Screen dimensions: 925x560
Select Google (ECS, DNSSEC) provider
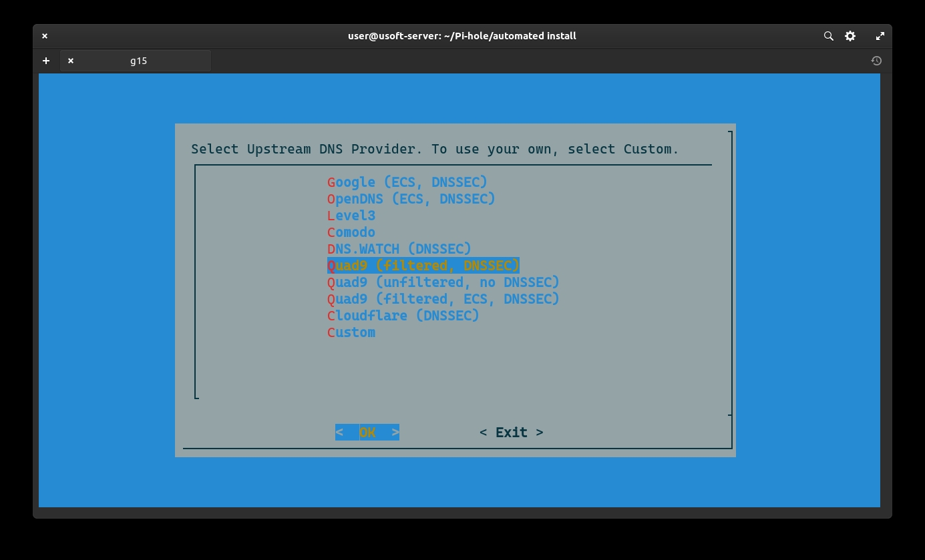(x=407, y=182)
